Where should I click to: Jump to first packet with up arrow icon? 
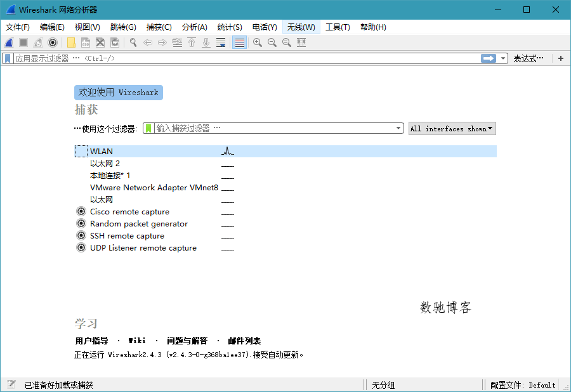click(x=192, y=42)
